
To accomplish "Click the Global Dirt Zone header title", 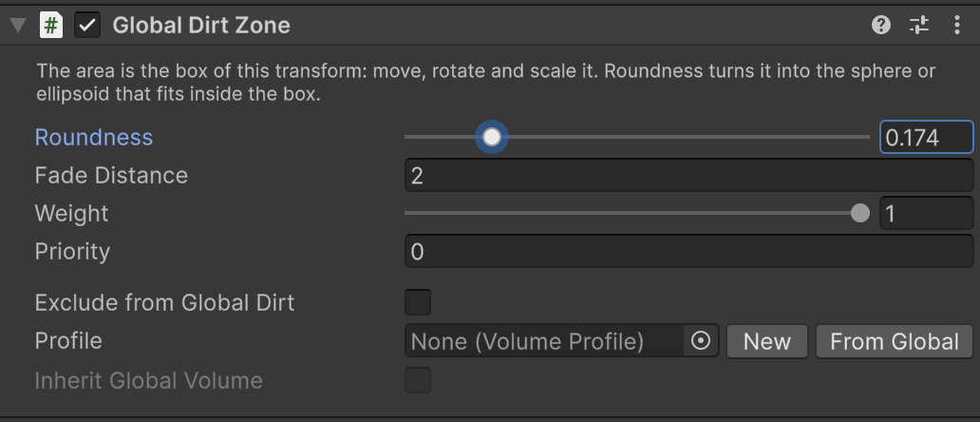I will [201, 26].
